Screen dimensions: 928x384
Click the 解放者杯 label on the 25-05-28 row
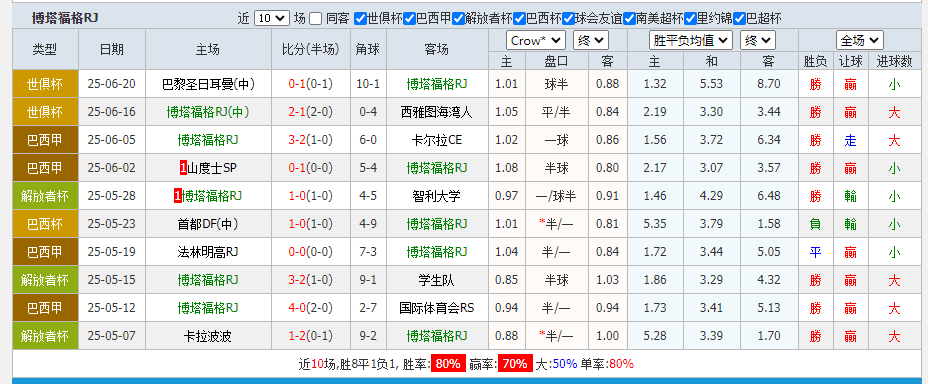pos(45,196)
